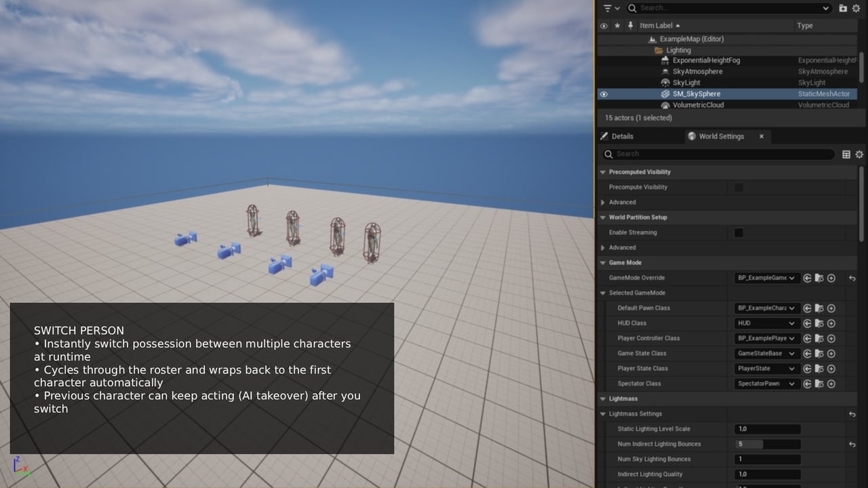Open the Player State Class dropdown
Image resolution: width=868 pixels, height=488 pixels.
point(768,369)
